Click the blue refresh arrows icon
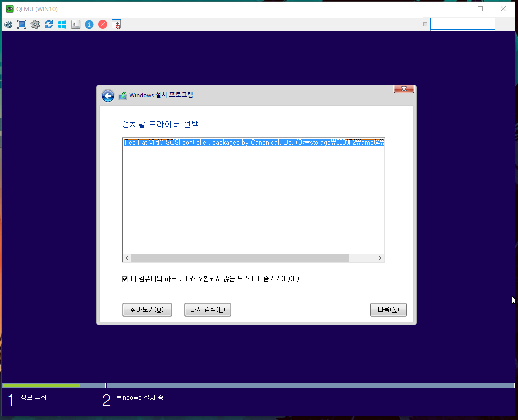This screenshot has width=518, height=420. click(x=49, y=24)
